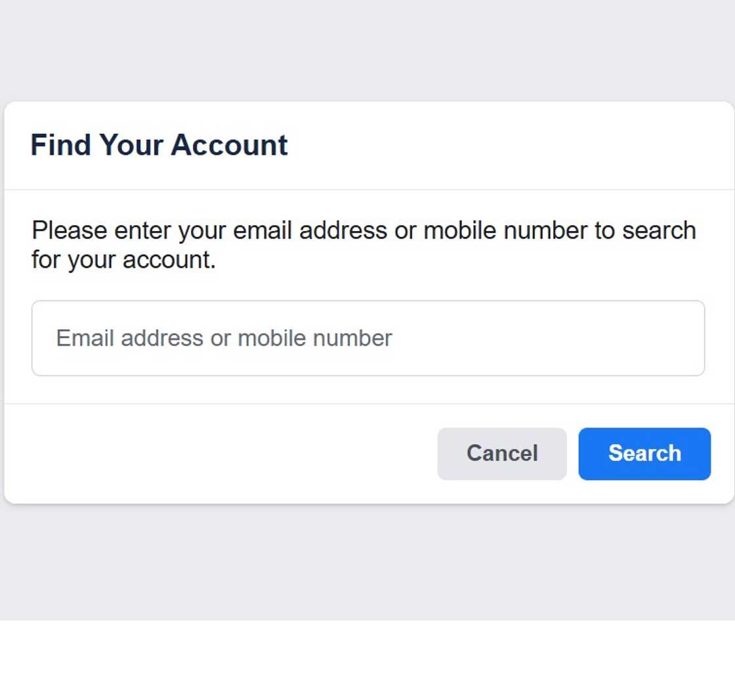Viewport: 735px width, 700px height.
Task: Click the instruction text about entering email
Action: 364,243
